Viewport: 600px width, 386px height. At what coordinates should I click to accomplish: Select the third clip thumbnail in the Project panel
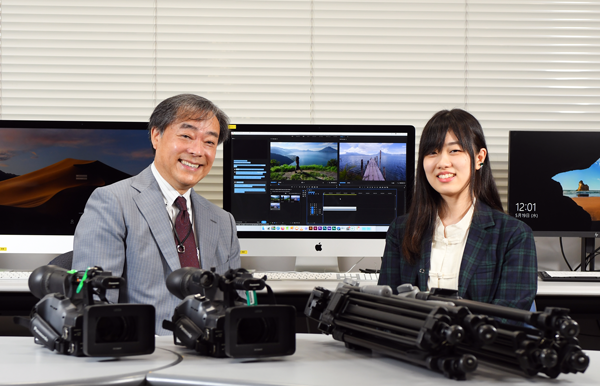295,198
